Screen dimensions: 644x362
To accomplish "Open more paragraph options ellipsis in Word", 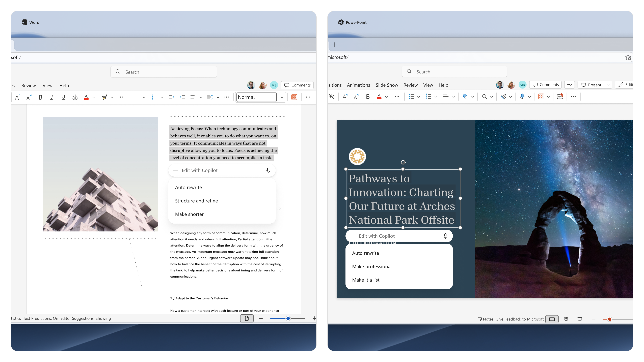I will pyautogui.click(x=227, y=97).
